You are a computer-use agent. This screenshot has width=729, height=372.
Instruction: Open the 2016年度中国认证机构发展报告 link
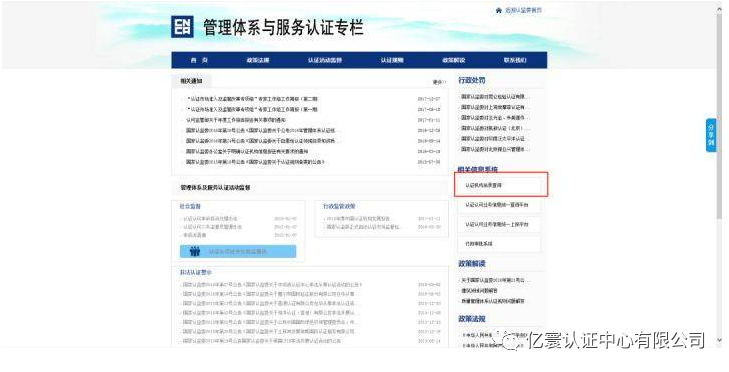tap(358, 219)
